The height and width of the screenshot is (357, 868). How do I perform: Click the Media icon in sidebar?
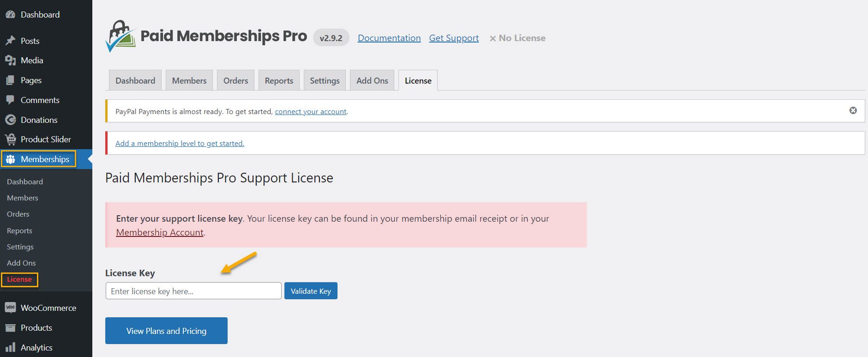10,61
